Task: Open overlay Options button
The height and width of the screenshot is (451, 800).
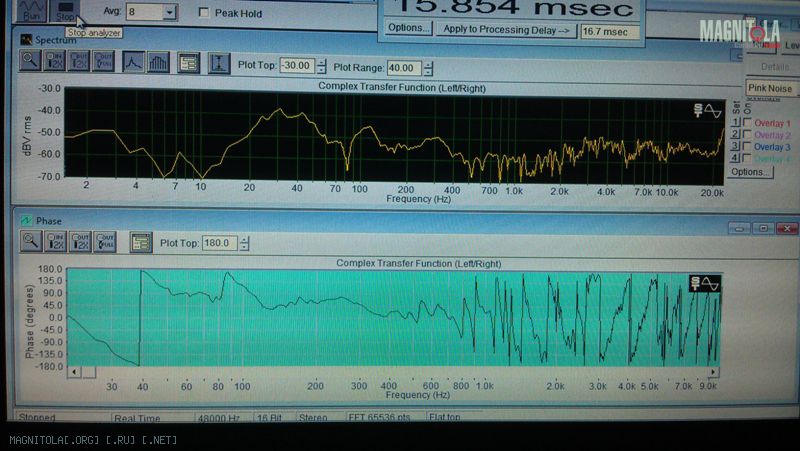Action: [x=751, y=171]
